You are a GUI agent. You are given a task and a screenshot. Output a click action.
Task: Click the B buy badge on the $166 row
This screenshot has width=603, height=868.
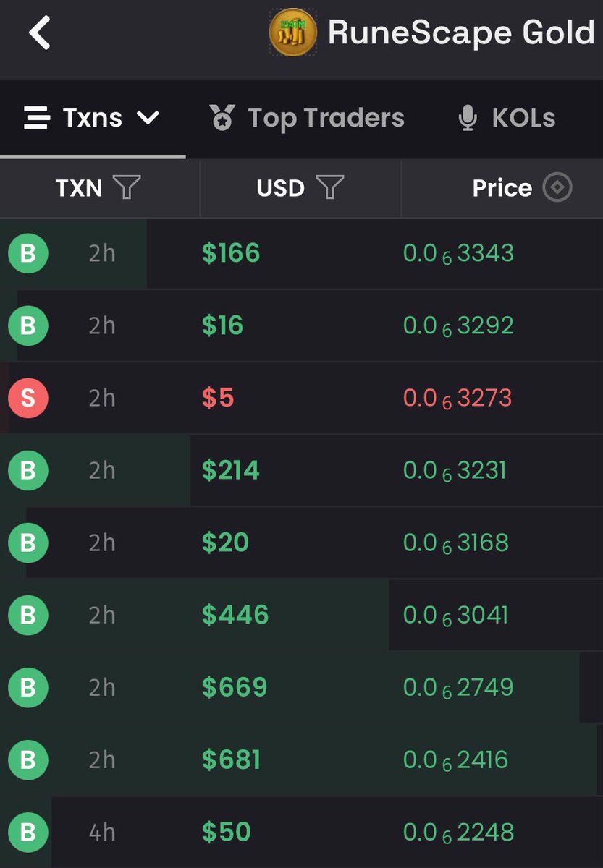(28, 253)
